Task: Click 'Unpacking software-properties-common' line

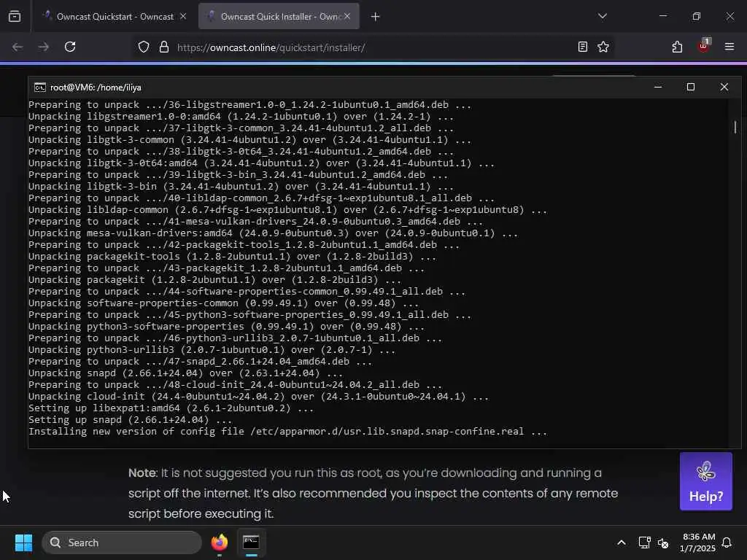Action: tap(223, 303)
